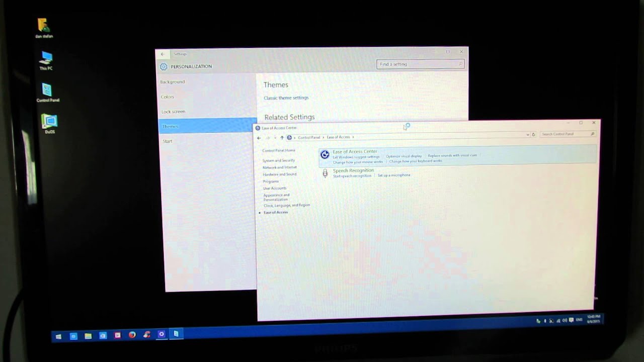The width and height of the screenshot is (644, 362).
Task: Open the action center notification icon
Action: tap(571, 320)
